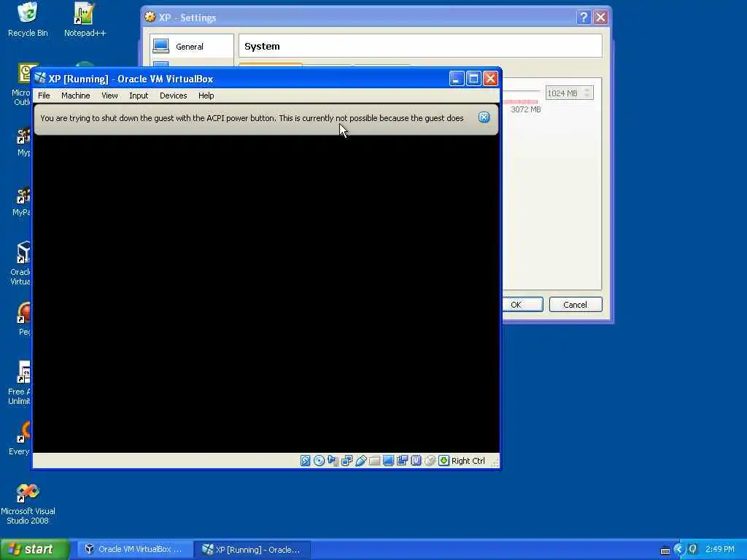
Task: Click the taskbar clock showing 2:49 PM
Action: pyautogui.click(x=720, y=549)
